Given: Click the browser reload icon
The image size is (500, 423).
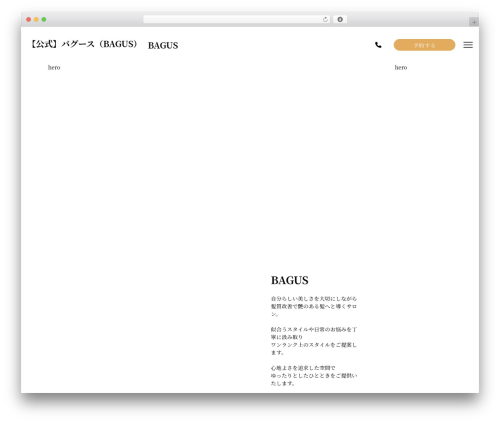Looking at the screenshot, I should tap(325, 19).
